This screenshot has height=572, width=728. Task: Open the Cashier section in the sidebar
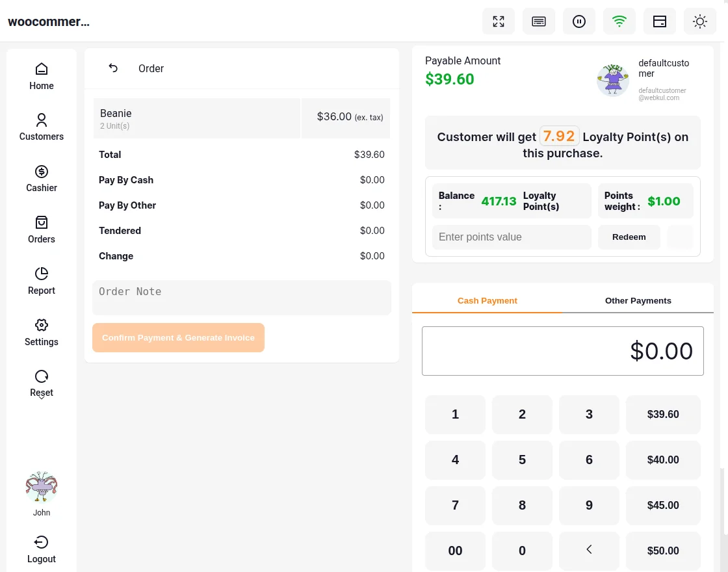[41, 178]
